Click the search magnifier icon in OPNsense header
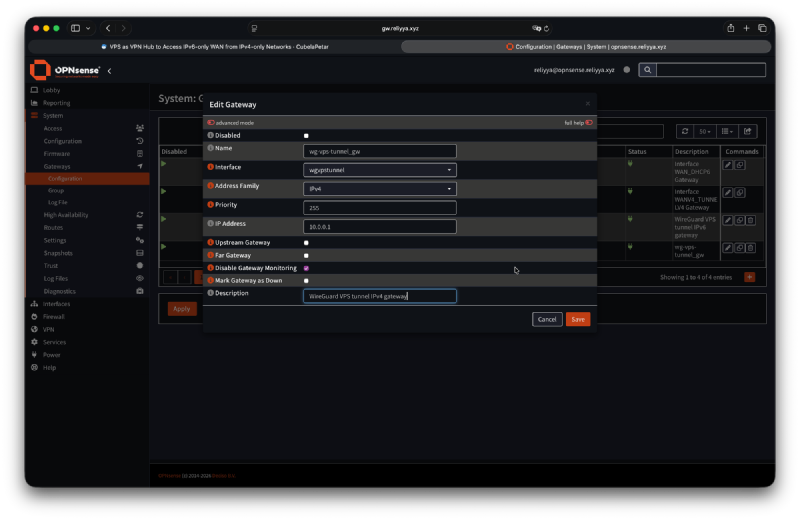The width and height of the screenshot is (800, 520). point(647,70)
